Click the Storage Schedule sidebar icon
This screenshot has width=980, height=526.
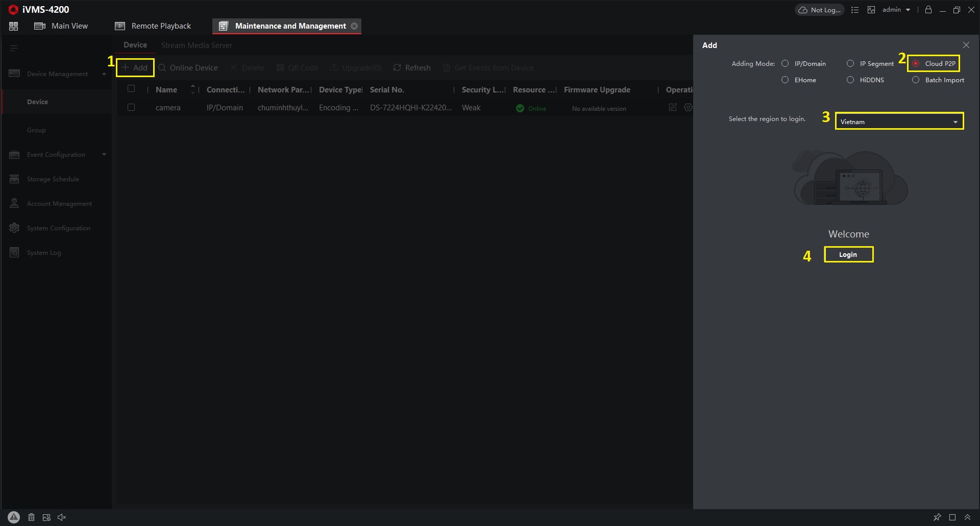(x=14, y=179)
